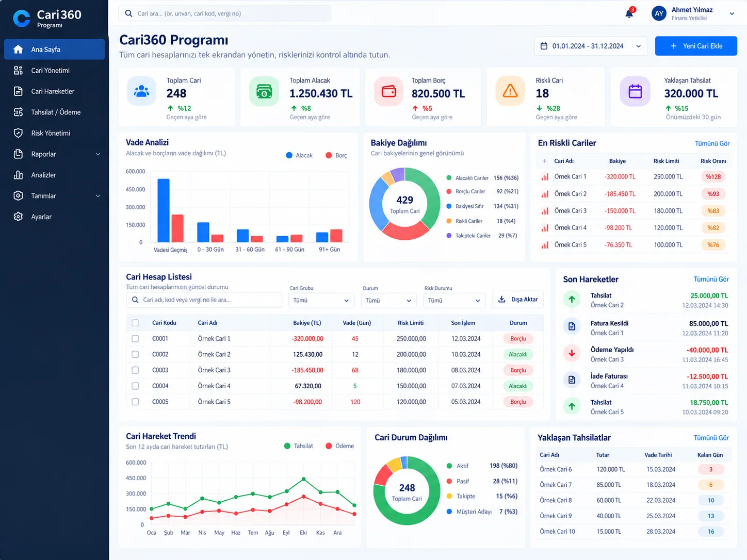Viewport: 747px width, 560px height.
Task: Tick the checkbox for C0003
Action: coord(135,370)
